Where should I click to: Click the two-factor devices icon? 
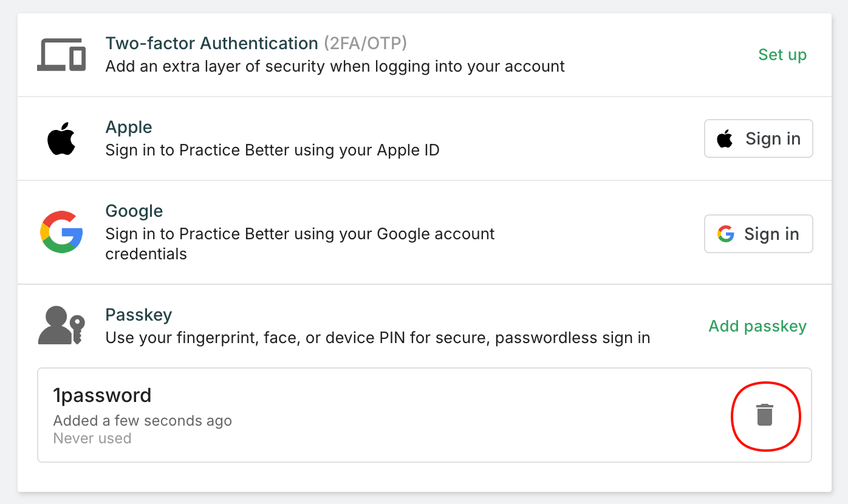pyautogui.click(x=61, y=55)
